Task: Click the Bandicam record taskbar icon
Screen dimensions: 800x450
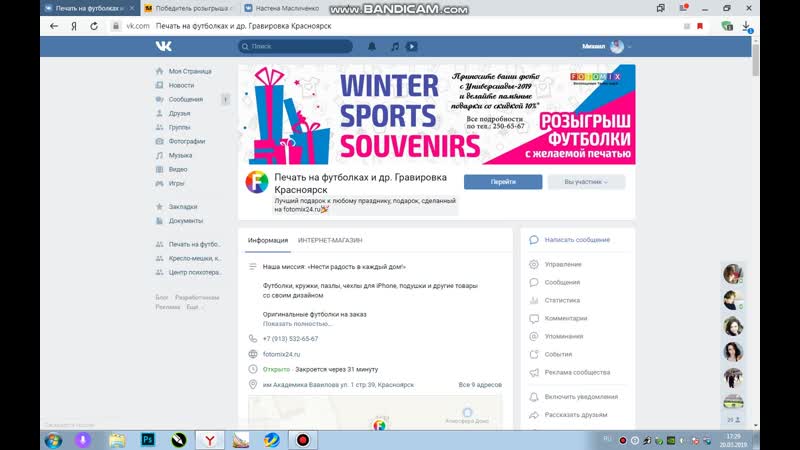Action: click(x=303, y=440)
